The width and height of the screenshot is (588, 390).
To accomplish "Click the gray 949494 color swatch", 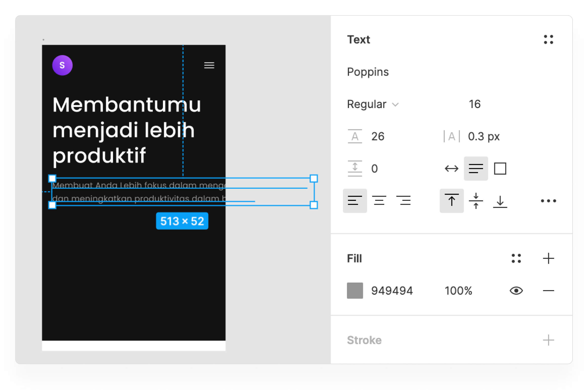I will (355, 291).
